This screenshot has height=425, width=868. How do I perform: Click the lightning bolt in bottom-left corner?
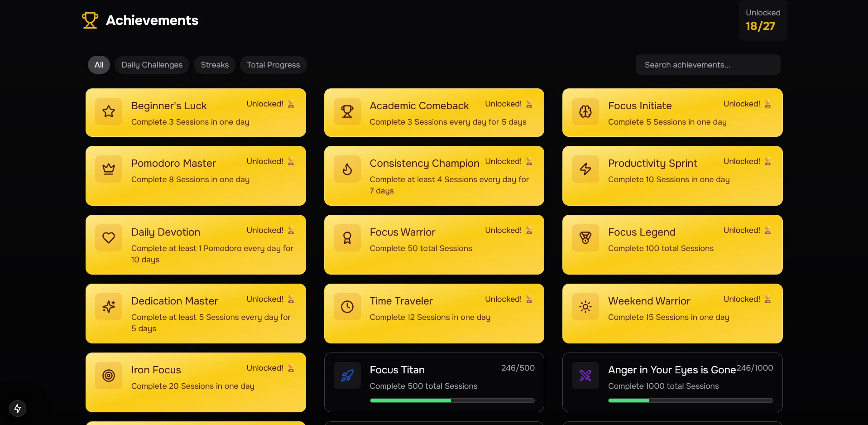tap(17, 408)
